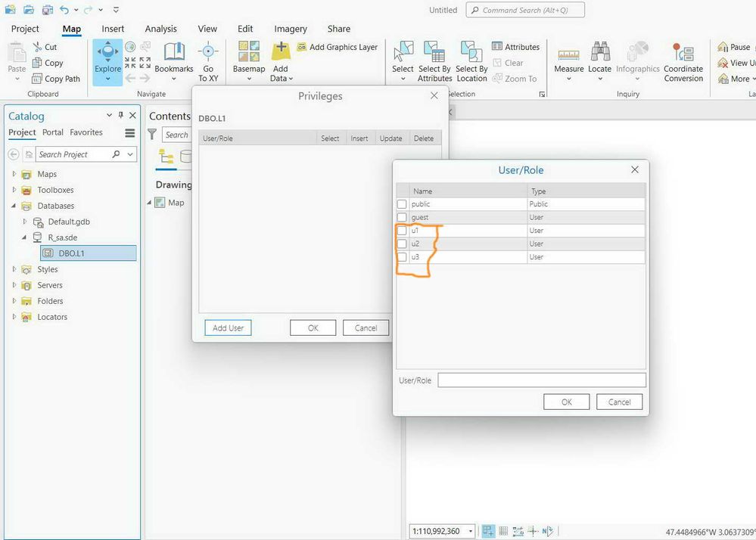
Task: Open Bookmarks in the Navigate group
Action: (173, 61)
